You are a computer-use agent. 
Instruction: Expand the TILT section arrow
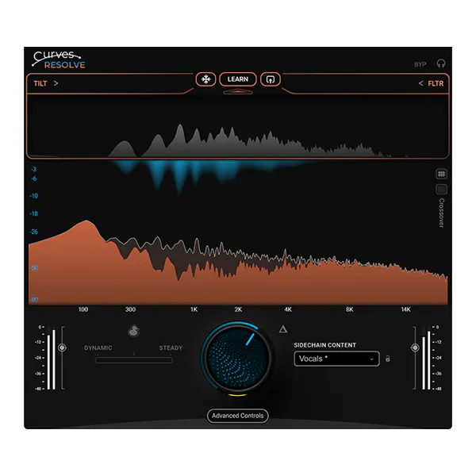[56, 83]
